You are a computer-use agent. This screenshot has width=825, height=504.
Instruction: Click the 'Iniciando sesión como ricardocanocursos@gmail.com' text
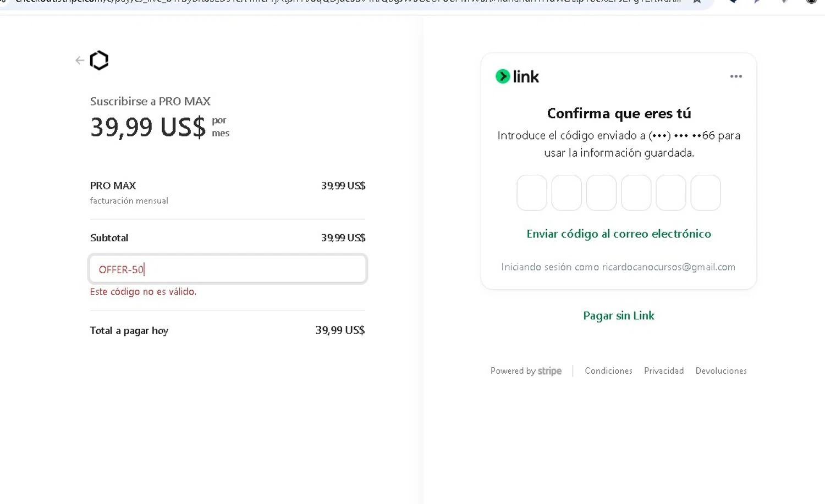tap(618, 267)
